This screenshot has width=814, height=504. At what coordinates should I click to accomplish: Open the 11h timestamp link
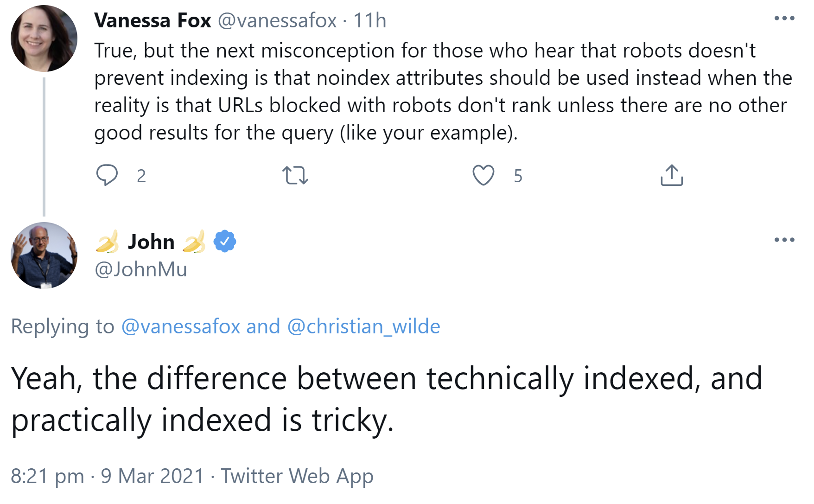click(x=369, y=21)
